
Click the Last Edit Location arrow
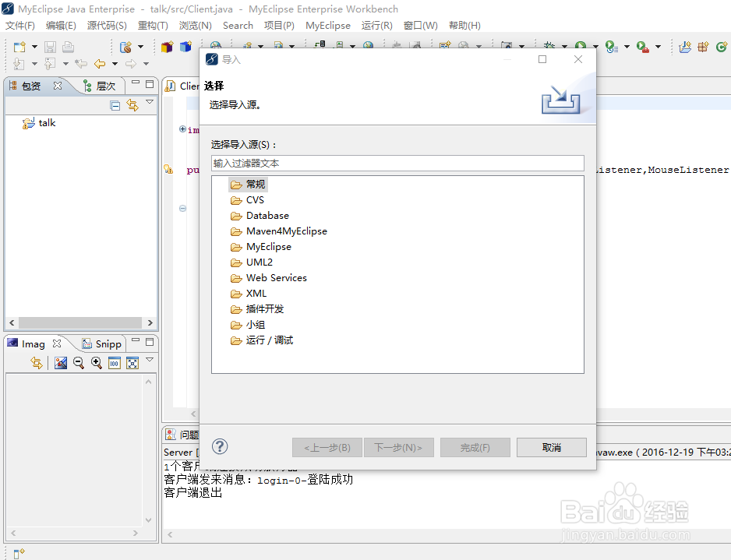point(80,64)
